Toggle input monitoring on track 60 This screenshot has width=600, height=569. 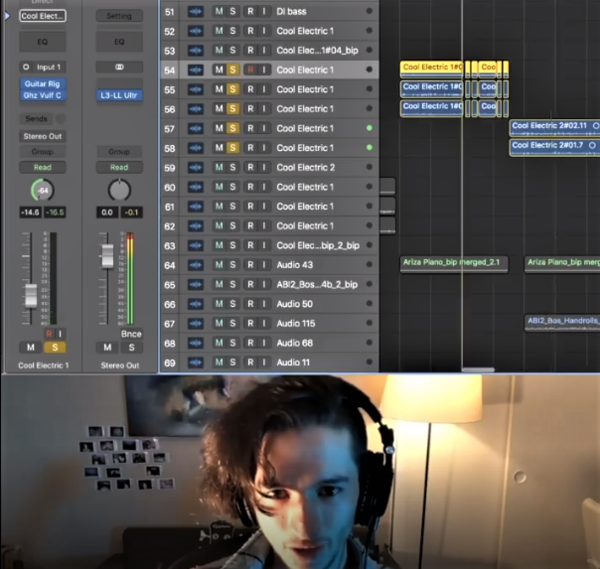click(264, 187)
